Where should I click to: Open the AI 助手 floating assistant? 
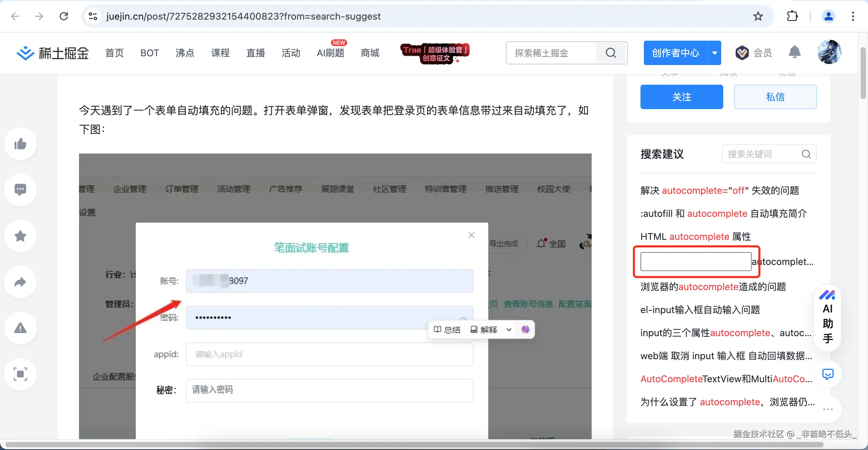827,319
